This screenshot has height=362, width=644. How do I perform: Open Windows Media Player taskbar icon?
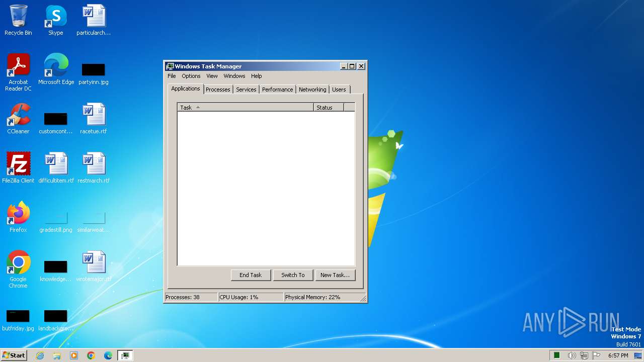(x=74, y=355)
